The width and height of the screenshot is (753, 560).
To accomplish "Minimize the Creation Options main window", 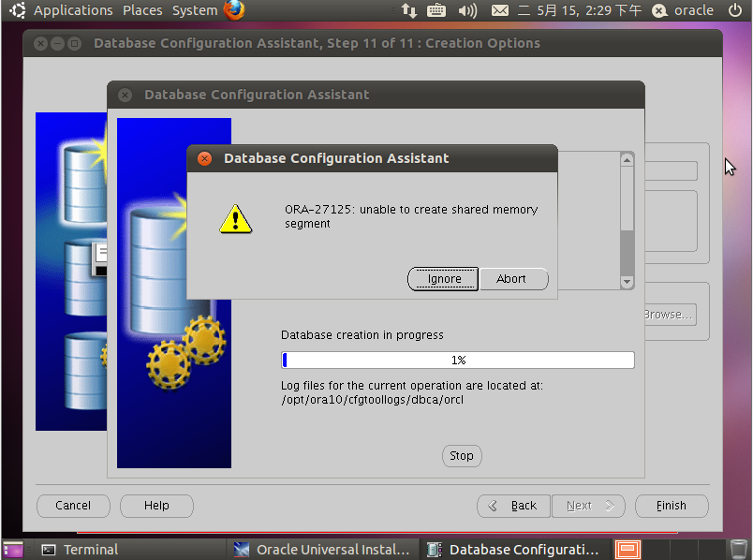I will click(x=58, y=44).
